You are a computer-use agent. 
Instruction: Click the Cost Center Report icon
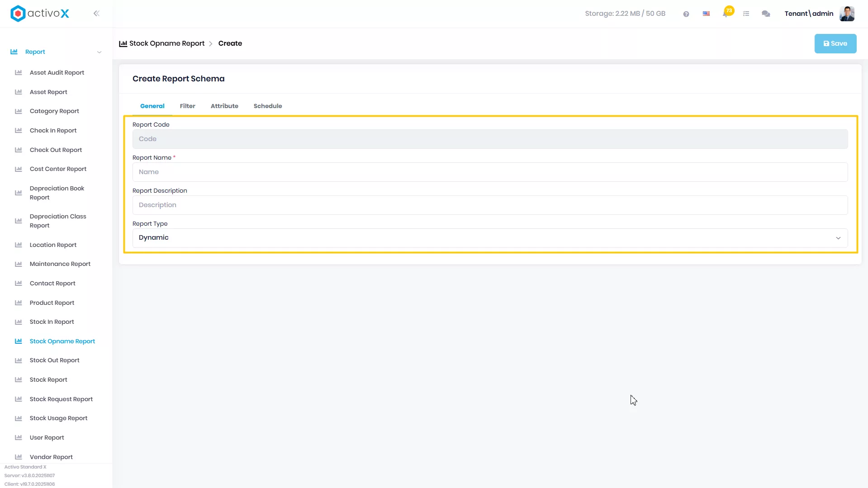(x=19, y=169)
